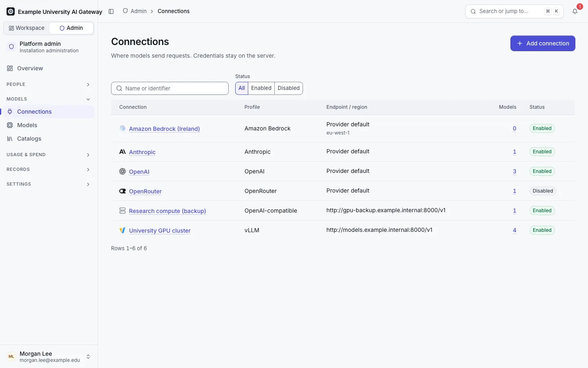Screen dimensions: 588x368
Task: Click the Research compute server icon
Action: [x=122, y=211]
